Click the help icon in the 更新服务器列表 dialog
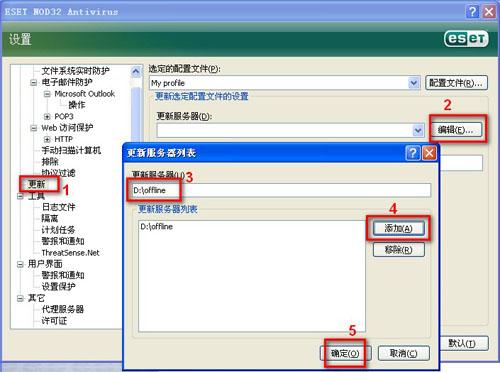500x372 pixels. (413, 153)
